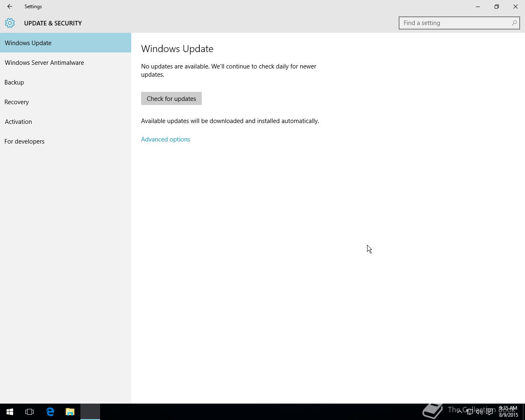Show hidden system tray icons
525x420 pixels.
(x=459, y=412)
